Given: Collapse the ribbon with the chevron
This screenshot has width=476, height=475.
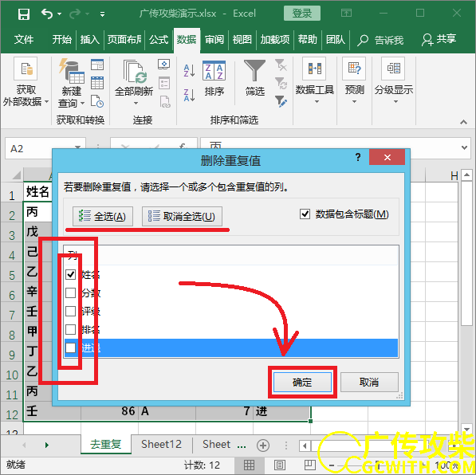Looking at the screenshot, I should (463, 122).
